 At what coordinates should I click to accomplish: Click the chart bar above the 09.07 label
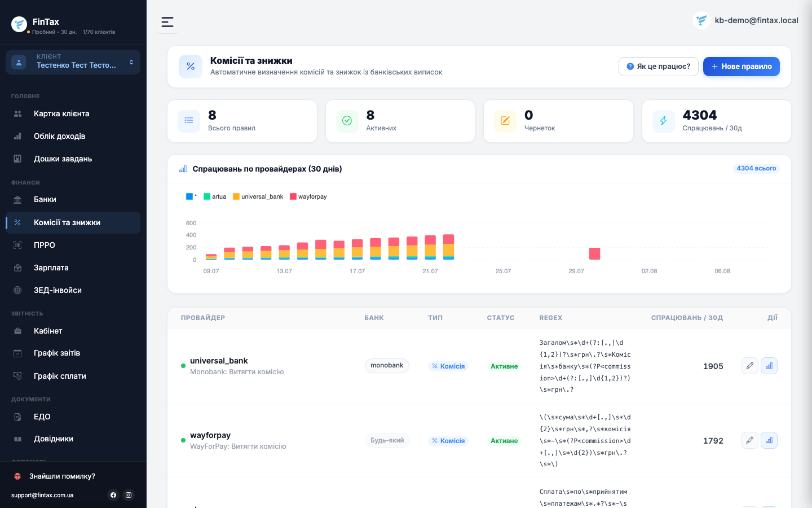point(211,257)
